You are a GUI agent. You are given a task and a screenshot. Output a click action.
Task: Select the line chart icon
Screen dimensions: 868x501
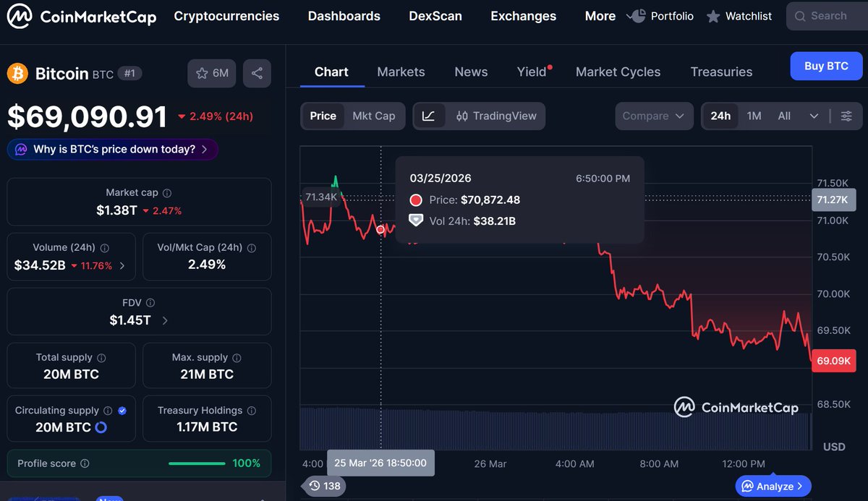tap(429, 116)
